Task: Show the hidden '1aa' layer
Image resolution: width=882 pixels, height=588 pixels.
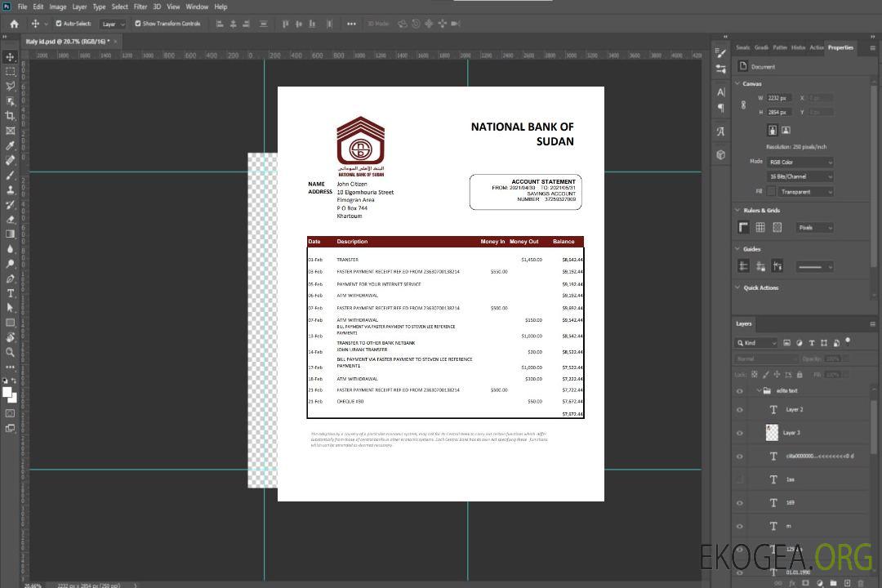Action: point(740,479)
